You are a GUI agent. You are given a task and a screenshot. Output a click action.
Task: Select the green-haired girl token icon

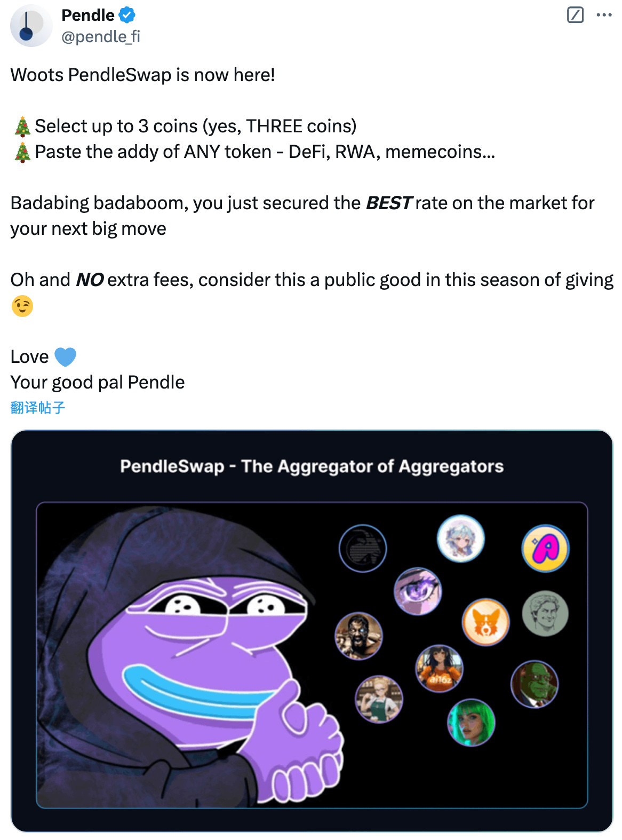[471, 722]
